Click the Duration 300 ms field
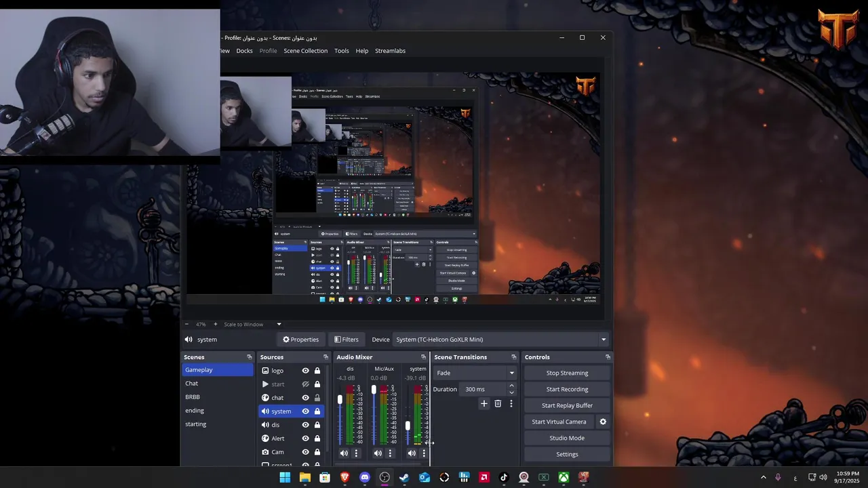 tap(483, 389)
